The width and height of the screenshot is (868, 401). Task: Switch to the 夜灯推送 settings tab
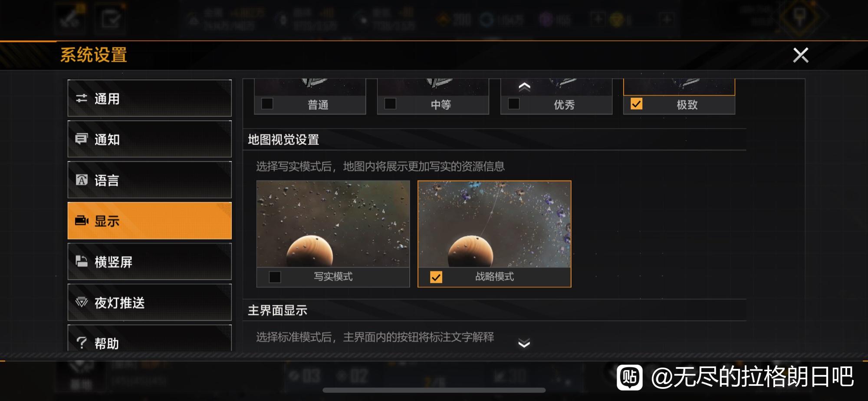(x=150, y=302)
